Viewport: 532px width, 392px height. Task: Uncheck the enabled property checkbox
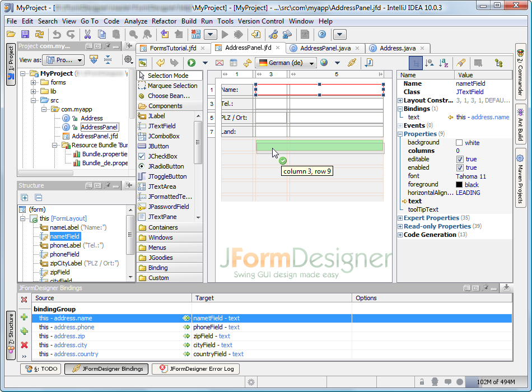pos(459,167)
